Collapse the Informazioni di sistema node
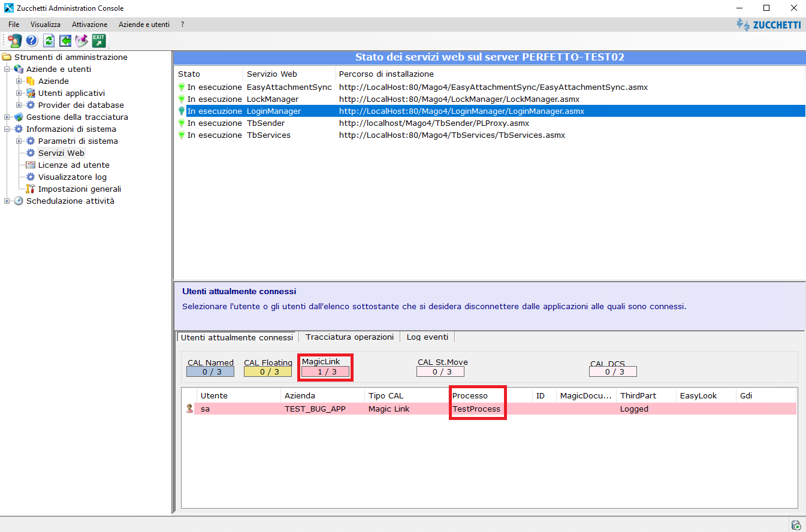 click(x=7, y=129)
